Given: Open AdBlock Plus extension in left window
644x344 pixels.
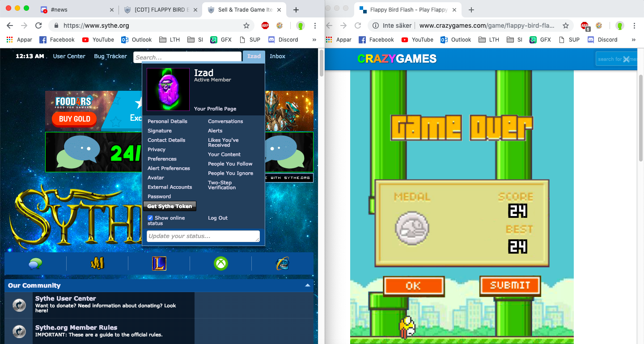Looking at the screenshot, I should (265, 25).
